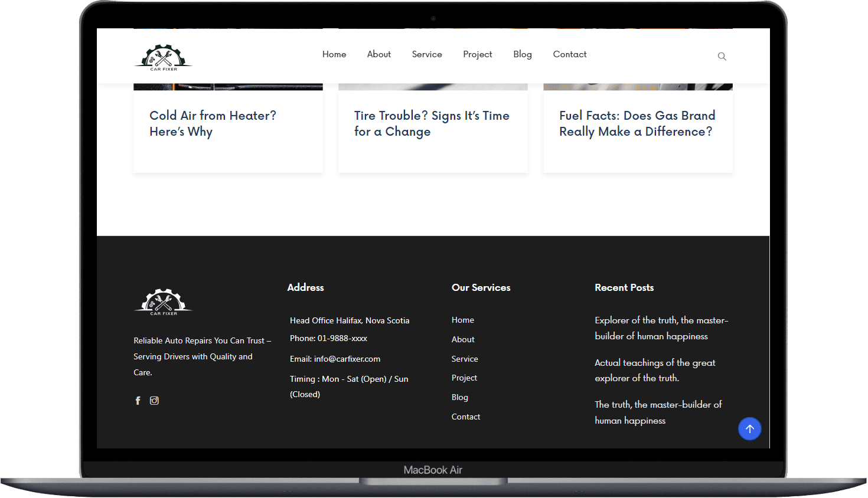Open the 'Cold Air from Heater?' blog post
The image size is (868, 498).
tap(213, 123)
